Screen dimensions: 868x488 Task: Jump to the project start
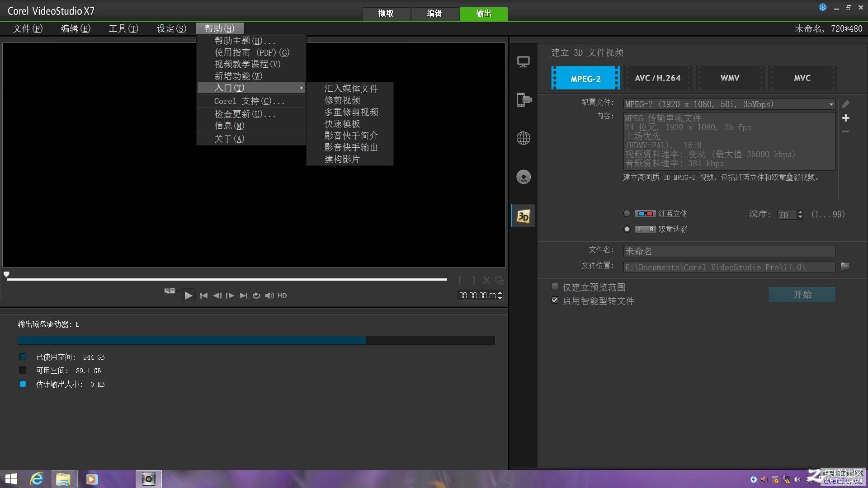[204, 296]
